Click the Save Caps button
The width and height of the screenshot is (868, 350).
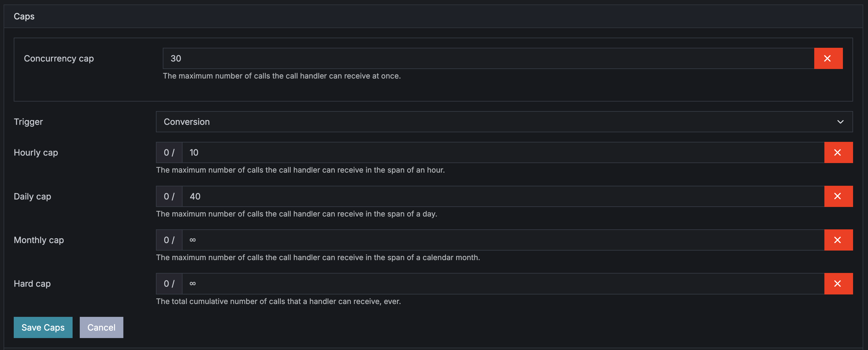(43, 327)
